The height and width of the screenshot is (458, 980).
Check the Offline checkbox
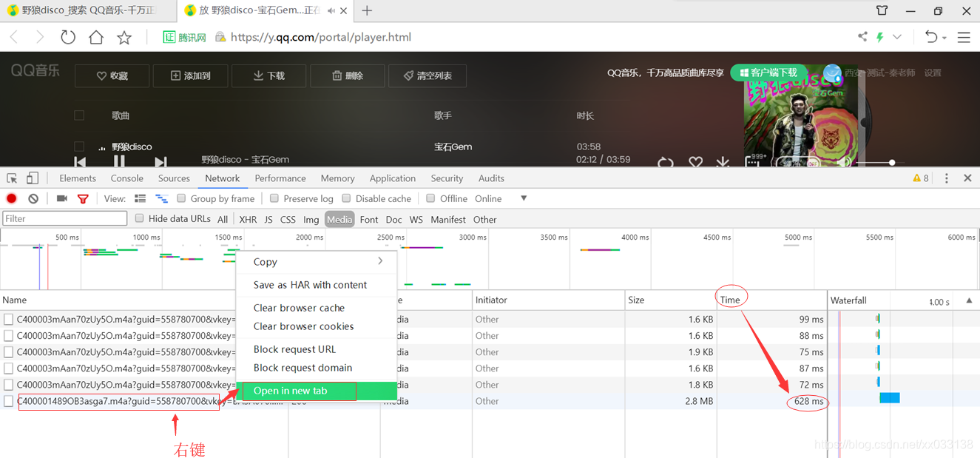(x=430, y=198)
